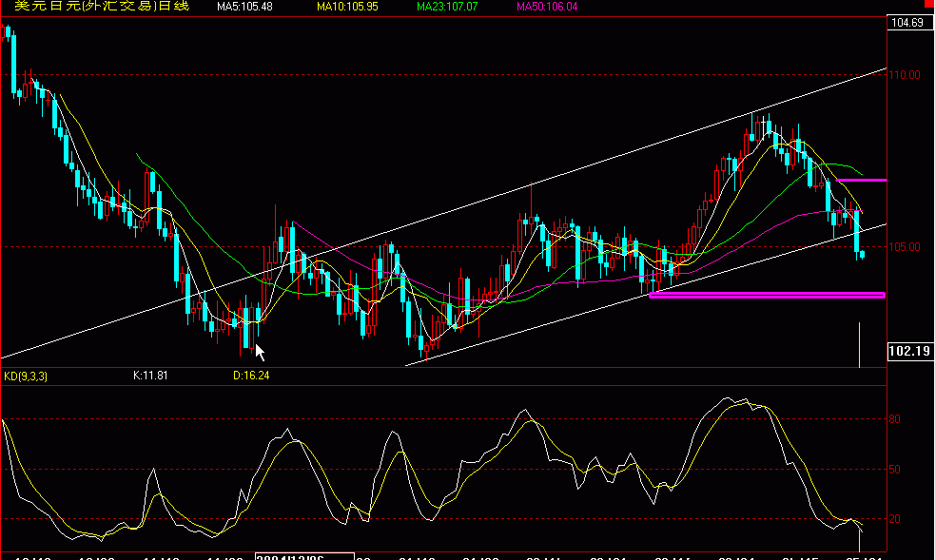Click the highlighted date box on time axis
The width and height of the screenshot is (936, 560).
(304, 557)
